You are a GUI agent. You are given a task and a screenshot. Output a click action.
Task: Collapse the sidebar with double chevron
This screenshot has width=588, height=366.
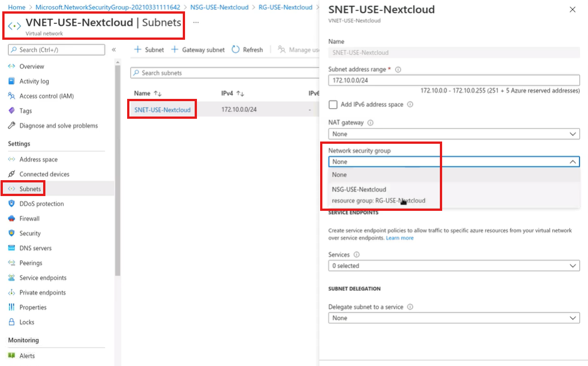pyautogui.click(x=114, y=49)
